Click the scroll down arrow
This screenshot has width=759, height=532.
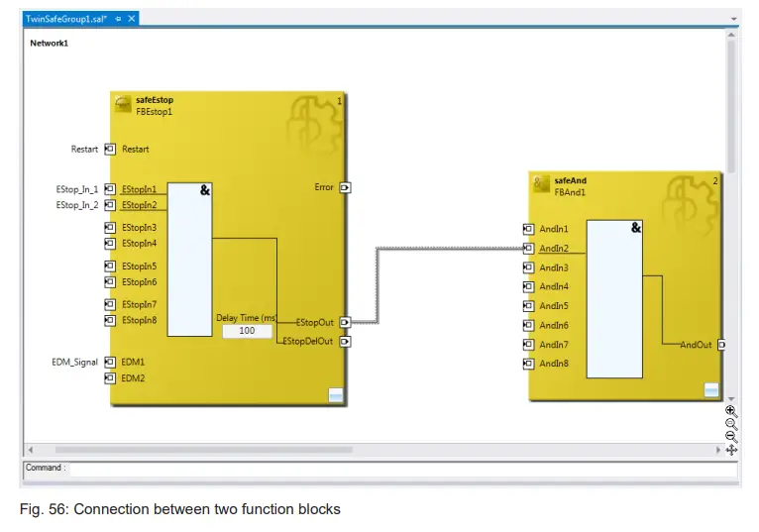[x=731, y=399]
